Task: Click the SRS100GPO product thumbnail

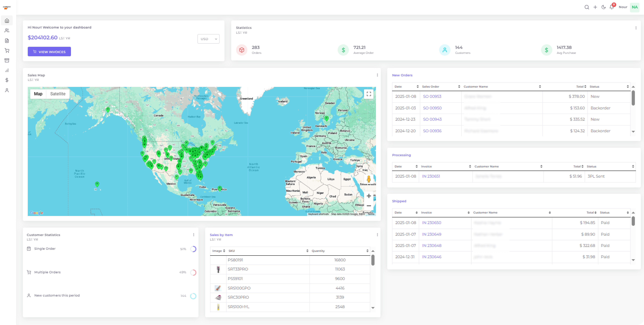Action: (x=218, y=288)
